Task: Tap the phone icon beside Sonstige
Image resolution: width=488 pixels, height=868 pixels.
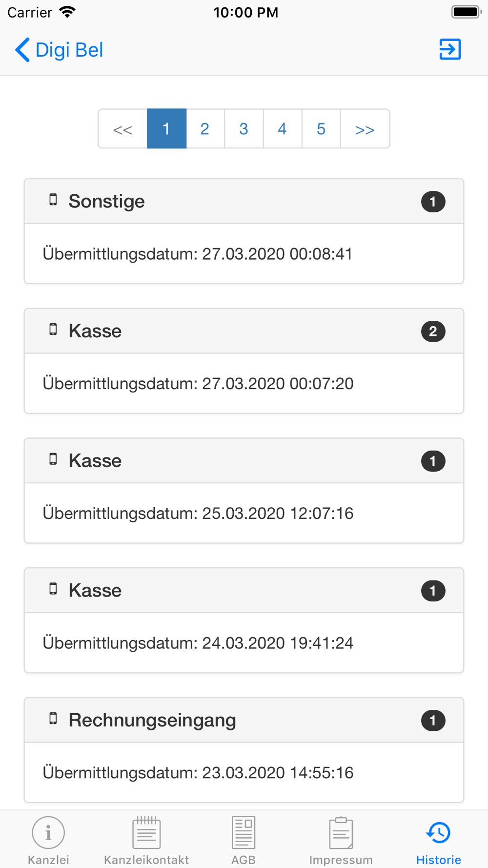Action: pyautogui.click(x=53, y=200)
